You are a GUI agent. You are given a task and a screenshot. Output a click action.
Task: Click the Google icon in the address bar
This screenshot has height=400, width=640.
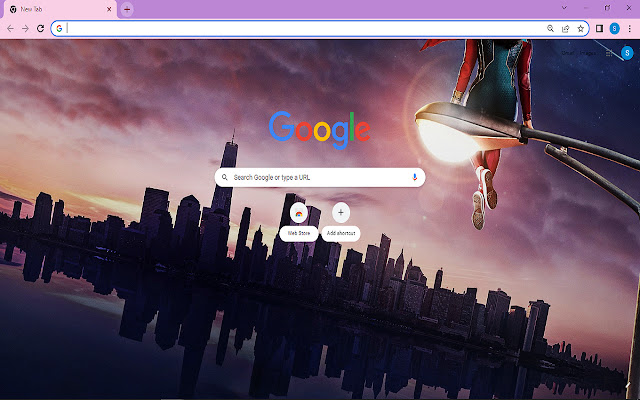(59, 29)
